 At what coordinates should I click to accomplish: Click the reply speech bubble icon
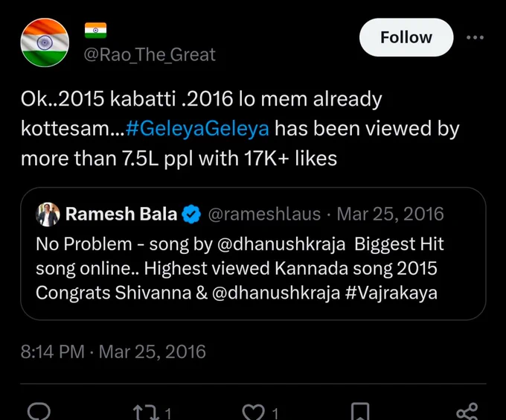click(39, 411)
